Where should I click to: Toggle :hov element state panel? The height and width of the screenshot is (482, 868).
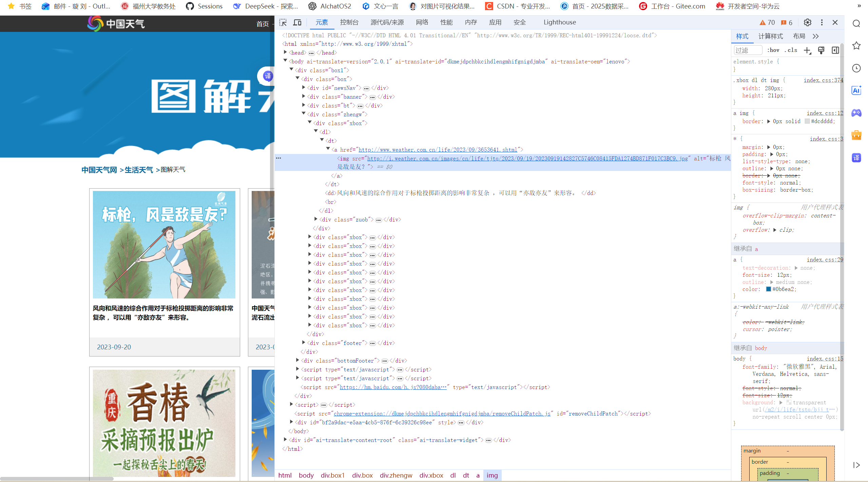773,50
